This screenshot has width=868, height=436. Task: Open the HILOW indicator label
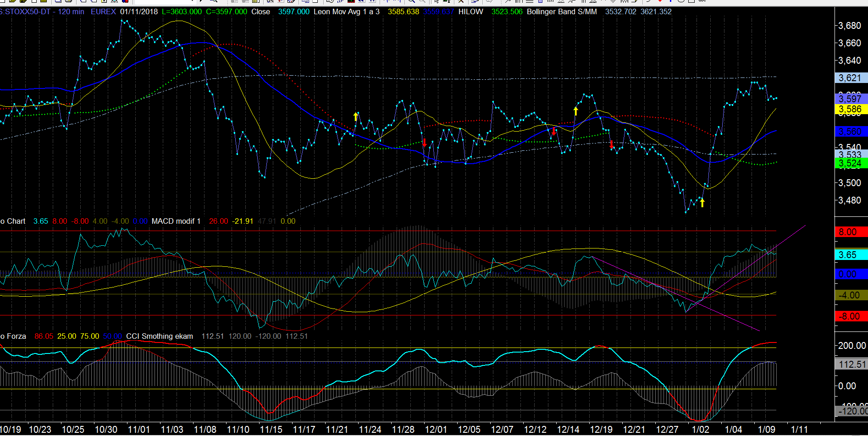pos(471,11)
